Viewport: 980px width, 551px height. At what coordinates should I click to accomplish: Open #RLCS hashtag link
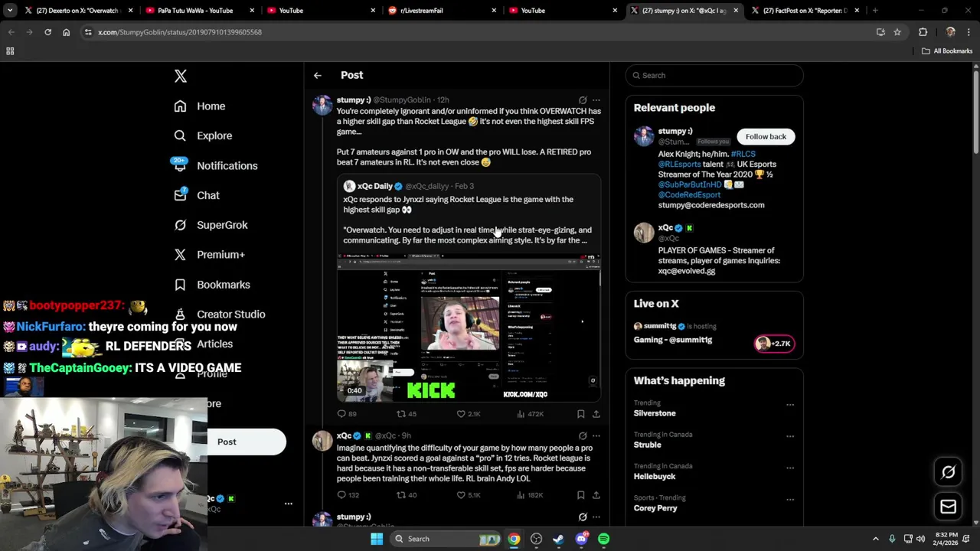click(x=743, y=154)
